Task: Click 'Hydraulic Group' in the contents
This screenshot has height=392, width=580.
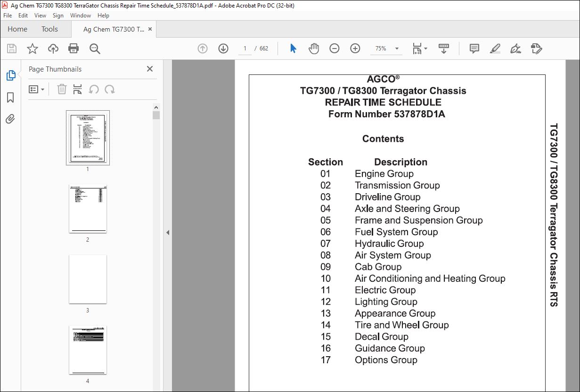Action: 389,244
